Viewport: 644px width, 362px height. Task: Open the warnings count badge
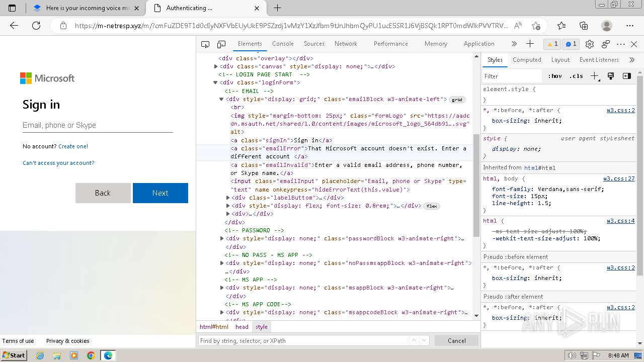coord(553,44)
